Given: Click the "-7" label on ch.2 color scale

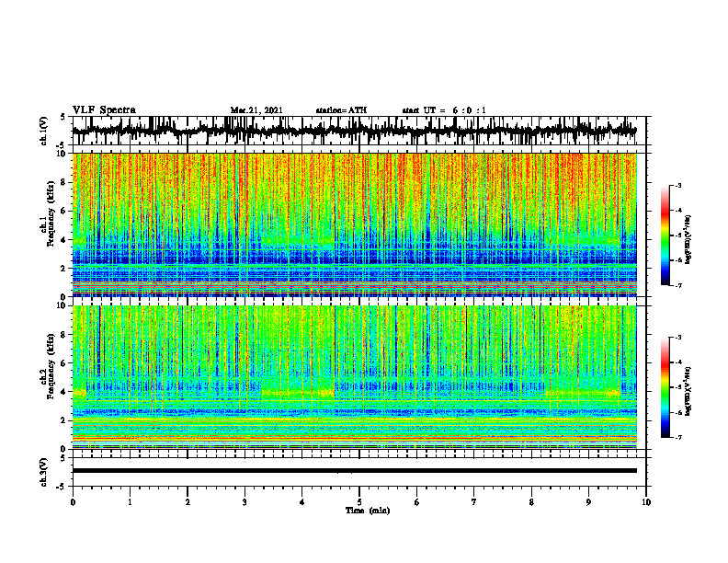Looking at the screenshot, I should (677, 437).
